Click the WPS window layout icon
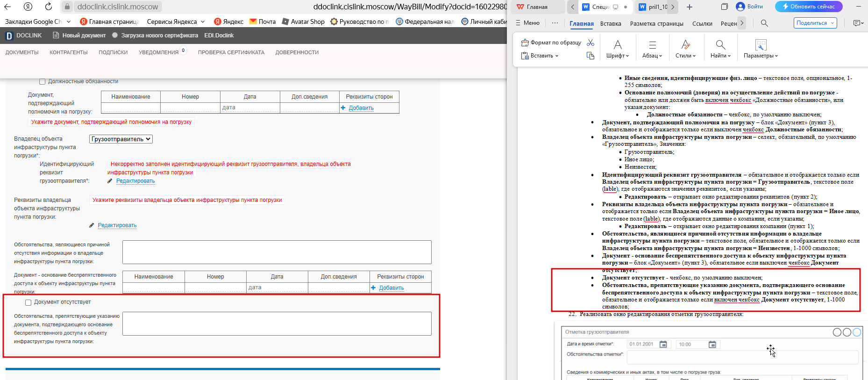This screenshot has width=868, height=380. (725, 7)
